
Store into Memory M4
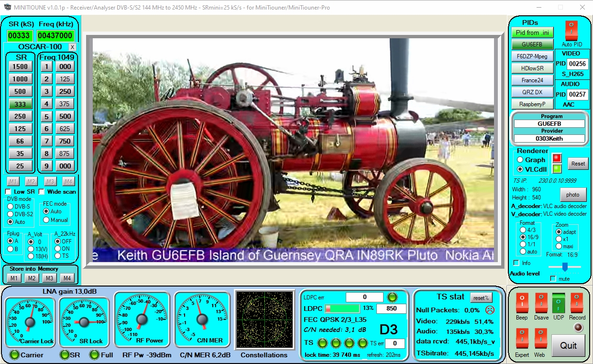68,278
